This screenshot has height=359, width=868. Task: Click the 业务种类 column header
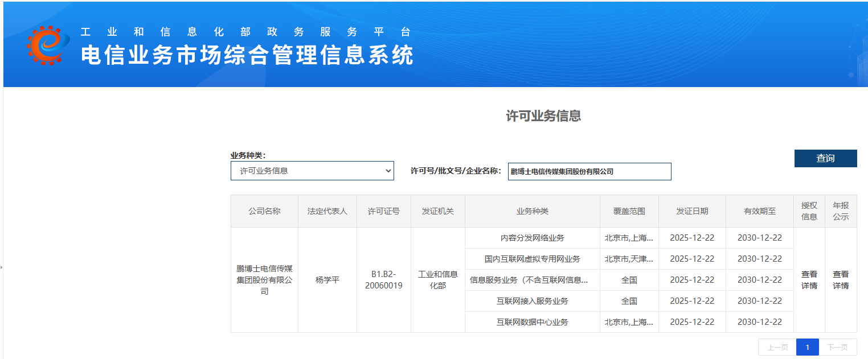coord(533,211)
